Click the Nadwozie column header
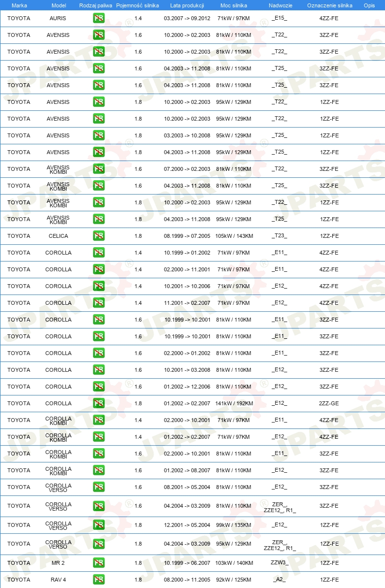The height and width of the screenshot is (588, 385). (281, 5)
